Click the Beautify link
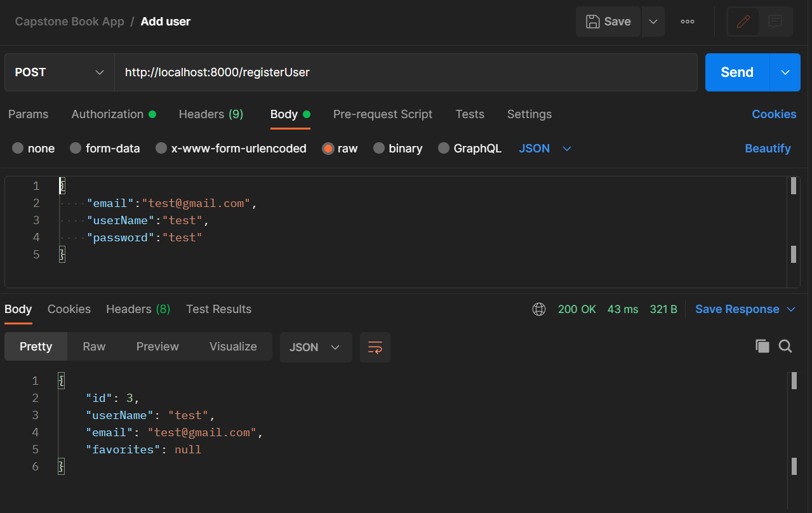The width and height of the screenshot is (812, 513). click(768, 149)
